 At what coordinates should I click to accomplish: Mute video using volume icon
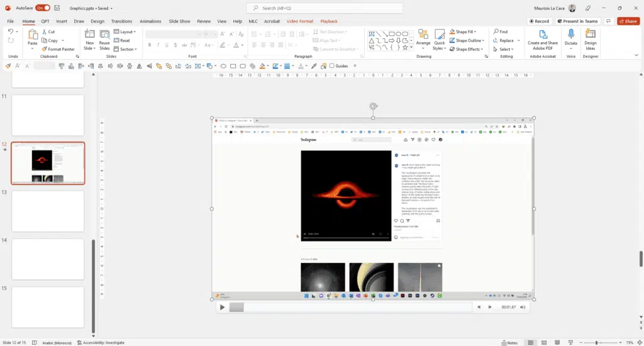click(524, 307)
